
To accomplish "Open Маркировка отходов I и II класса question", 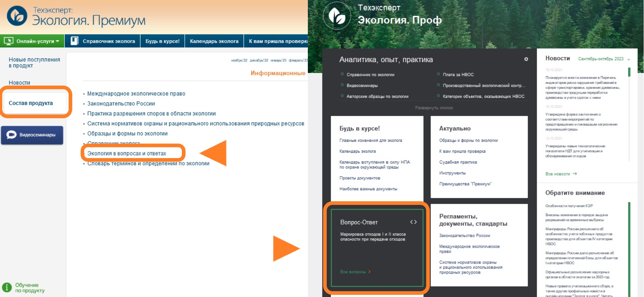I will tap(373, 237).
